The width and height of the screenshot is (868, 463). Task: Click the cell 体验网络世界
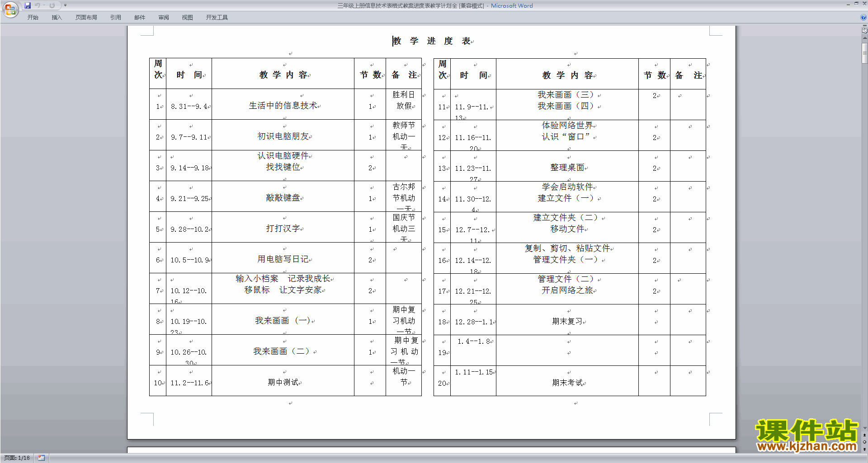[x=567, y=126]
